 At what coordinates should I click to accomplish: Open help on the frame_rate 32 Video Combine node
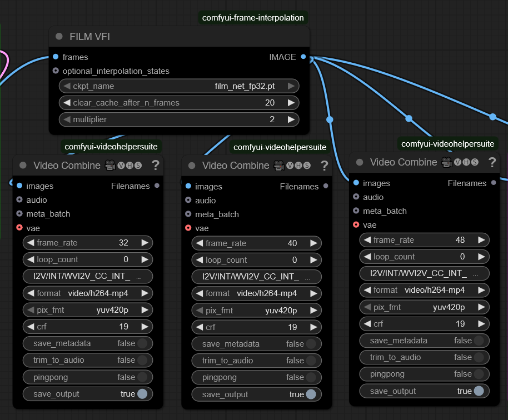pyautogui.click(x=156, y=165)
